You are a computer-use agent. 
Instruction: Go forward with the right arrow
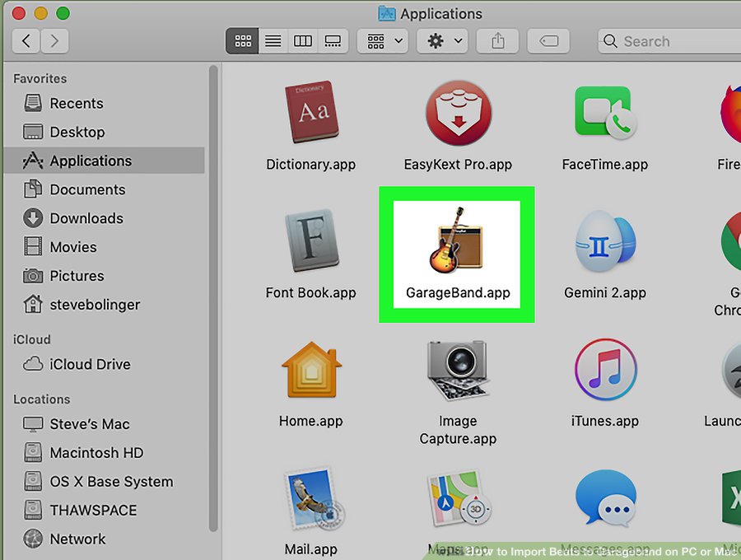pos(55,41)
